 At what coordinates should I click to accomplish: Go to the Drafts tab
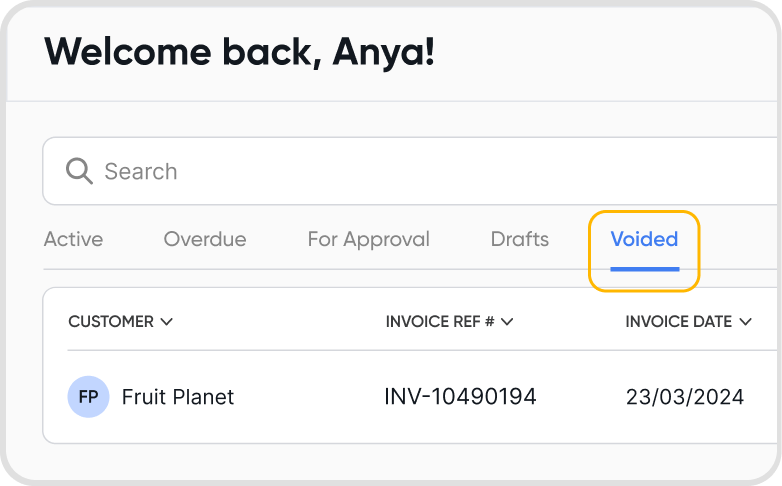coord(520,240)
